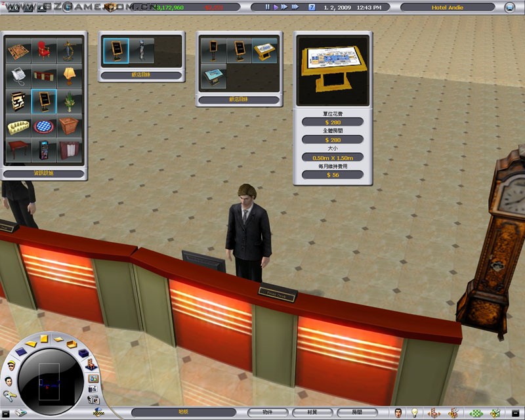
Task: Pick the potted plant vase item
Action: [70, 102]
